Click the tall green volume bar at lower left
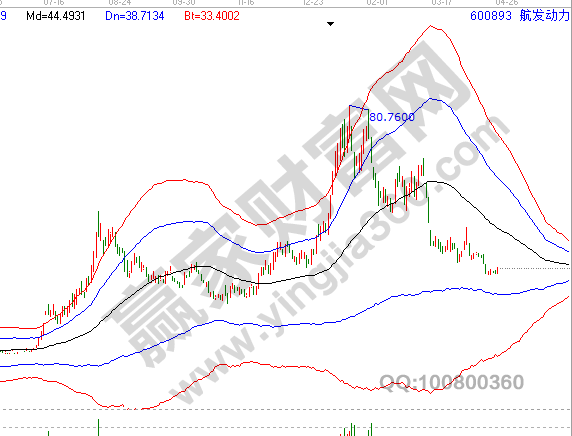 (x=98, y=427)
